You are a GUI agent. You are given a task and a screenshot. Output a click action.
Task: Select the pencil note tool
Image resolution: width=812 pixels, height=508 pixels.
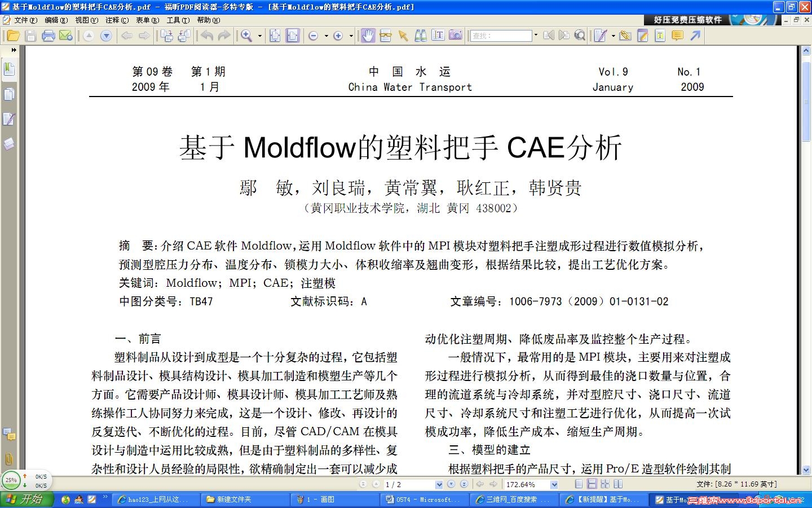[642, 36]
